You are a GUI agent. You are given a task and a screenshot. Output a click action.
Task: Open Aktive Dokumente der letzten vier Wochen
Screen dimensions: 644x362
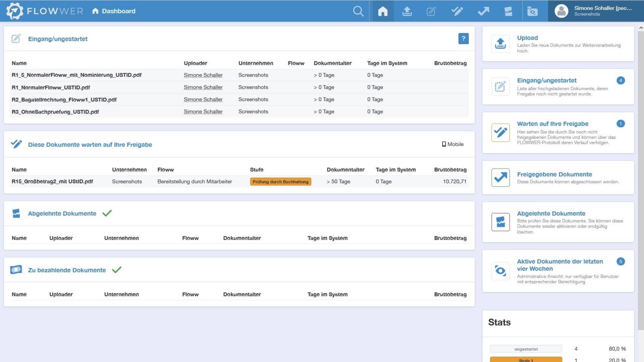click(560, 265)
